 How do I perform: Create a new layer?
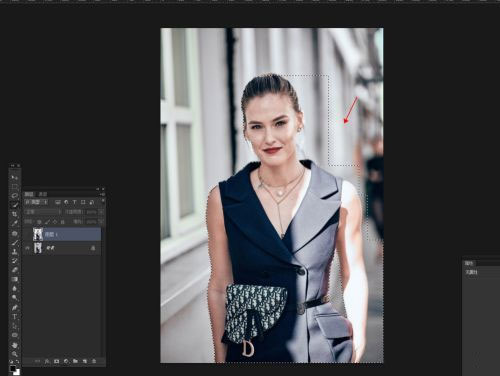click(85, 361)
